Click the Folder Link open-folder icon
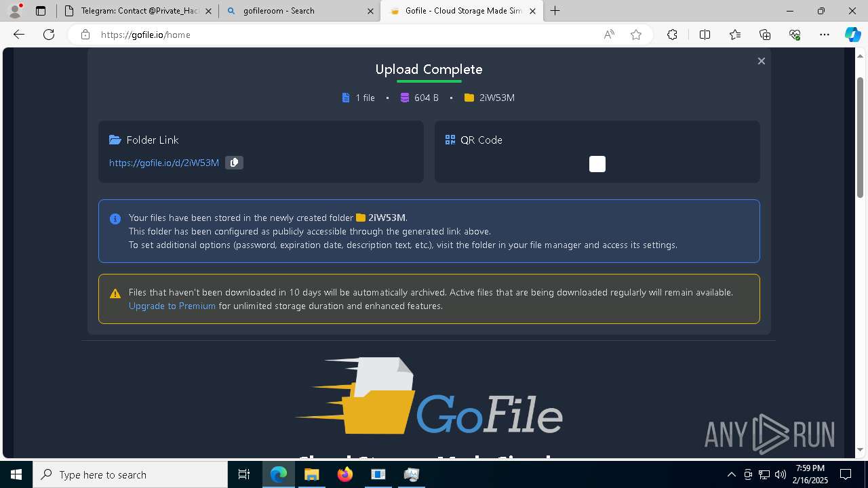This screenshot has height=488, width=868. click(x=115, y=140)
